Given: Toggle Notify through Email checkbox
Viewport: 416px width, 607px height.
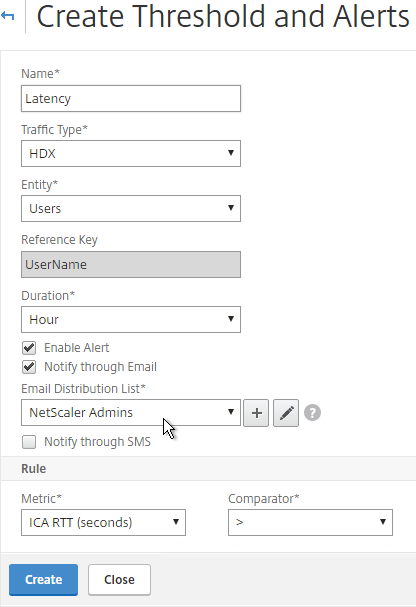Looking at the screenshot, I should pos(29,367).
